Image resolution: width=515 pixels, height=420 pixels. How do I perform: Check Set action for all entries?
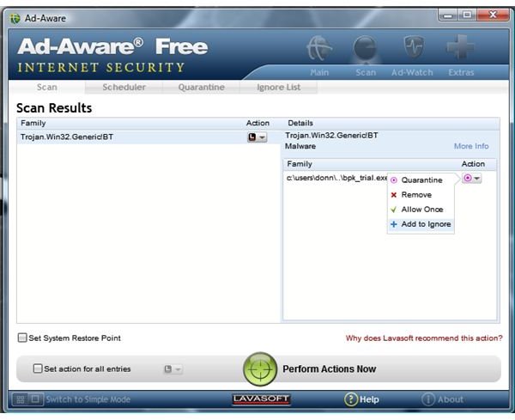pyautogui.click(x=38, y=368)
